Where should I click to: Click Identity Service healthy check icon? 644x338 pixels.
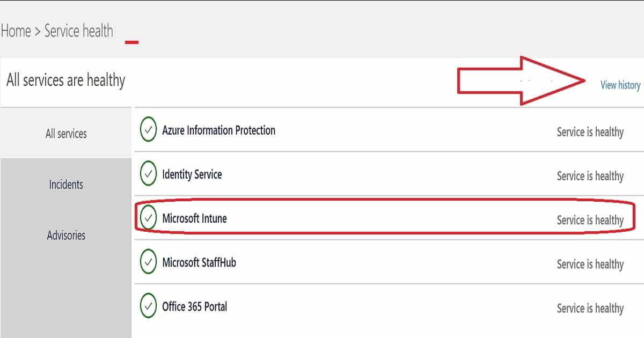(148, 174)
